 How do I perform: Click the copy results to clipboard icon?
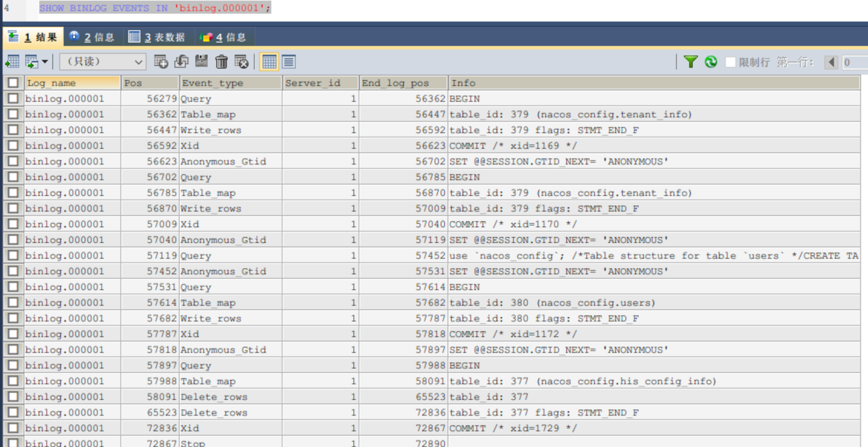point(31,62)
